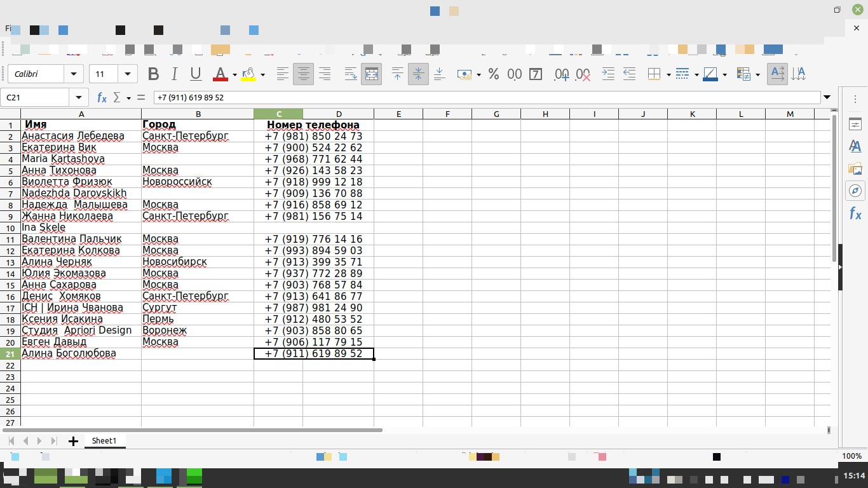
Task: Toggle bold formatting
Action: pos(153,74)
